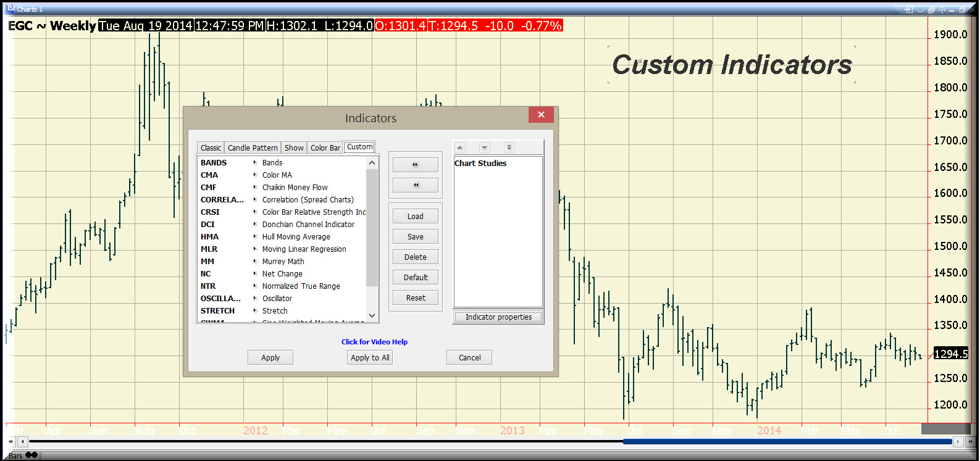Open the Candle Pattern tab

point(253,147)
